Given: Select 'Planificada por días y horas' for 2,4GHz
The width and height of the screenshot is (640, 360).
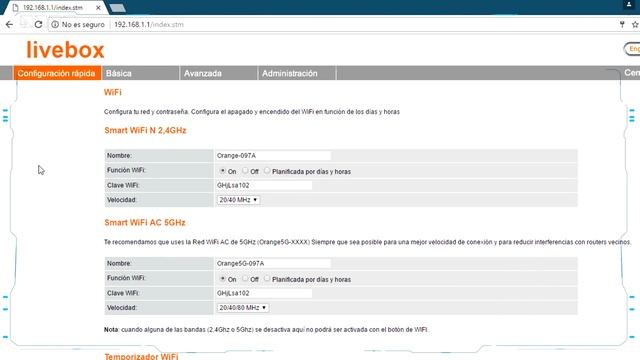Looking at the screenshot, I should pyautogui.click(x=267, y=171).
